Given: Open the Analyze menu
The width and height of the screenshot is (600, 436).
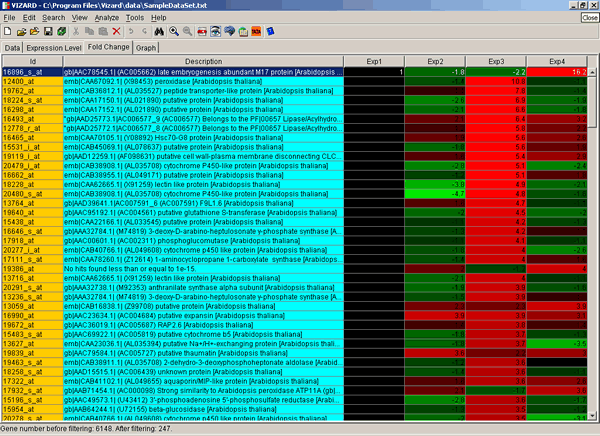Looking at the screenshot, I should (107, 18).
